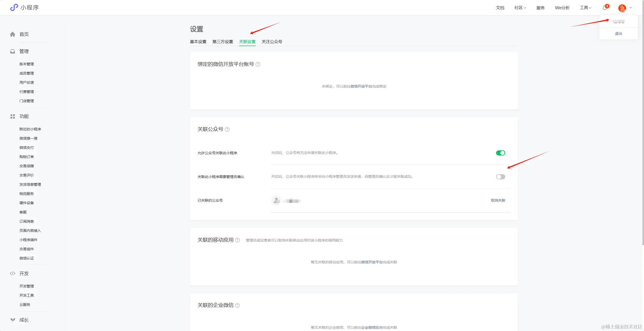Expand the 社区 dropdown menu

[x=520, y=8]
